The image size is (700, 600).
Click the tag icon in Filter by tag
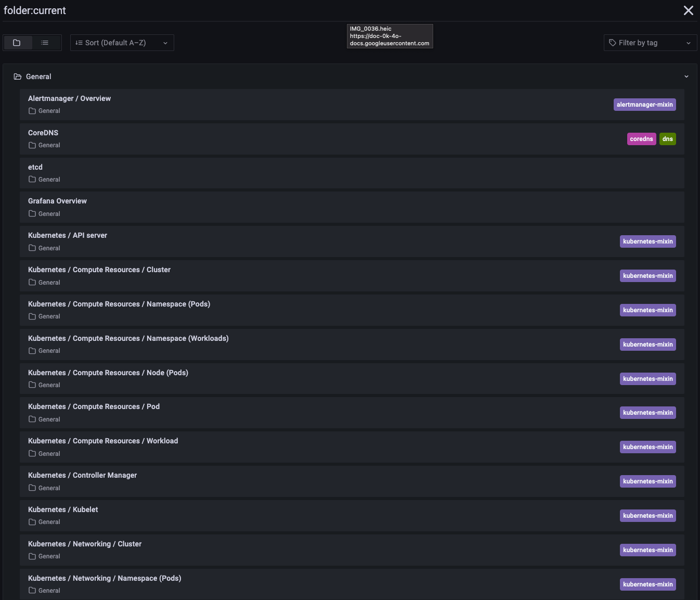(613, 43)
